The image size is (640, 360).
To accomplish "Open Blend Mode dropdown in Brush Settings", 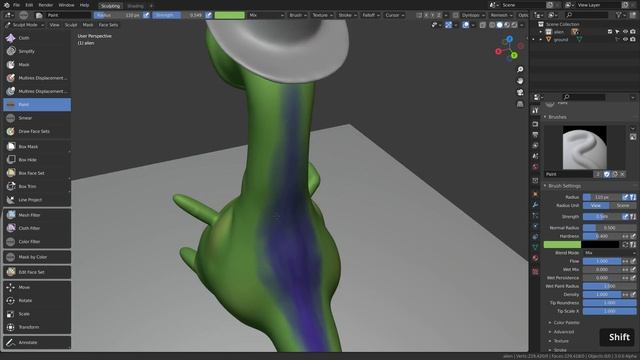I will [609, 253].
